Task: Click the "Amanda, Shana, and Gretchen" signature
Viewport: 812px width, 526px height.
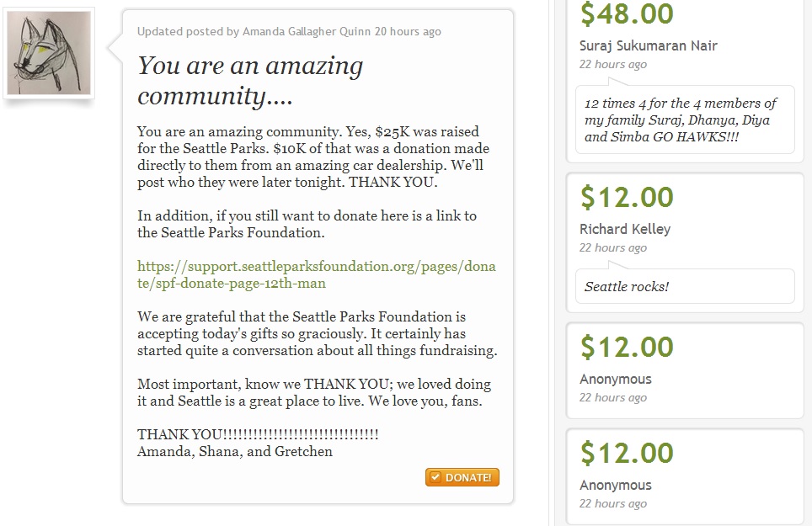Action: [235, 452]
